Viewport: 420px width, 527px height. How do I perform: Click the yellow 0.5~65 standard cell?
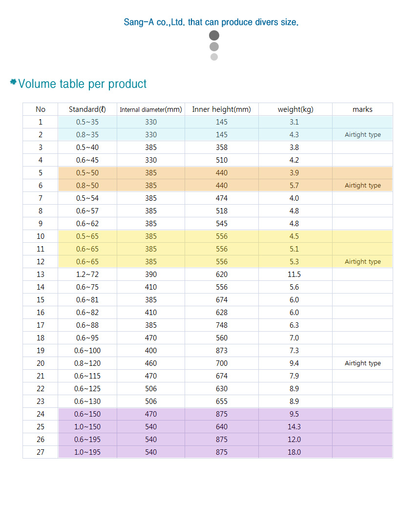tap(87, 236)
